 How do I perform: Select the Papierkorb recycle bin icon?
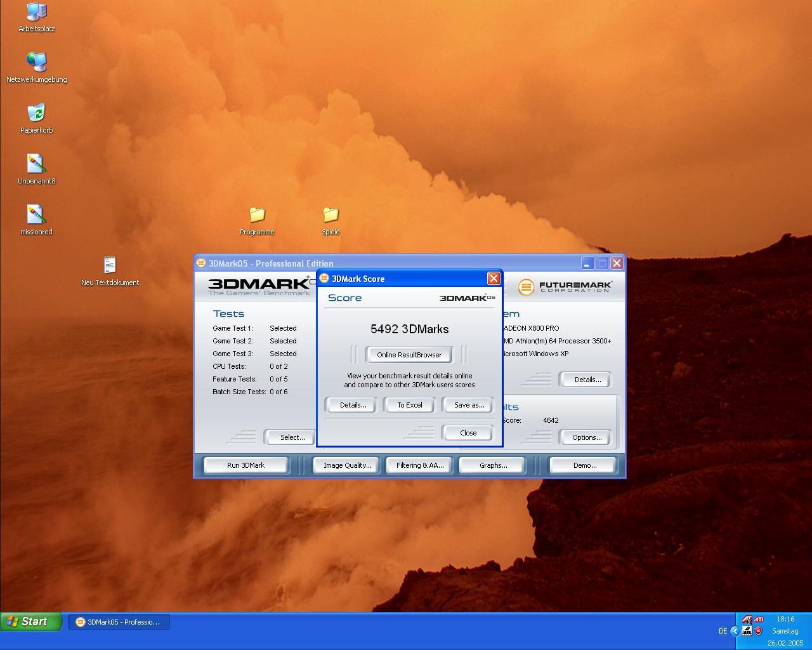click(x=37, y=119)
